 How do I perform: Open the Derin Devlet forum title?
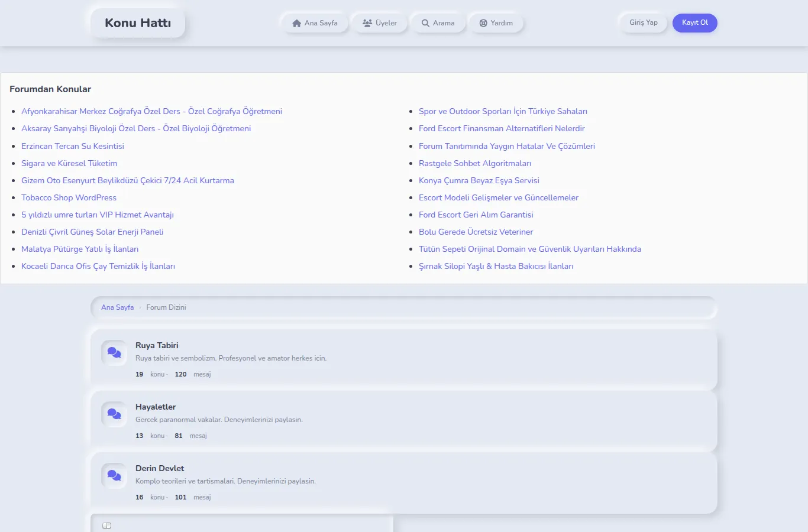point(160,468)
